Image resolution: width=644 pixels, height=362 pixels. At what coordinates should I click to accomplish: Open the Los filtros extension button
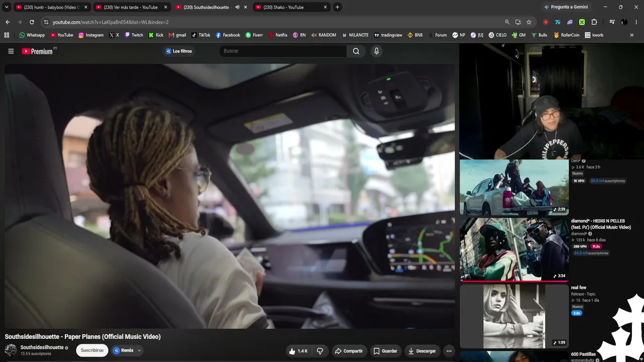point(179,51)
